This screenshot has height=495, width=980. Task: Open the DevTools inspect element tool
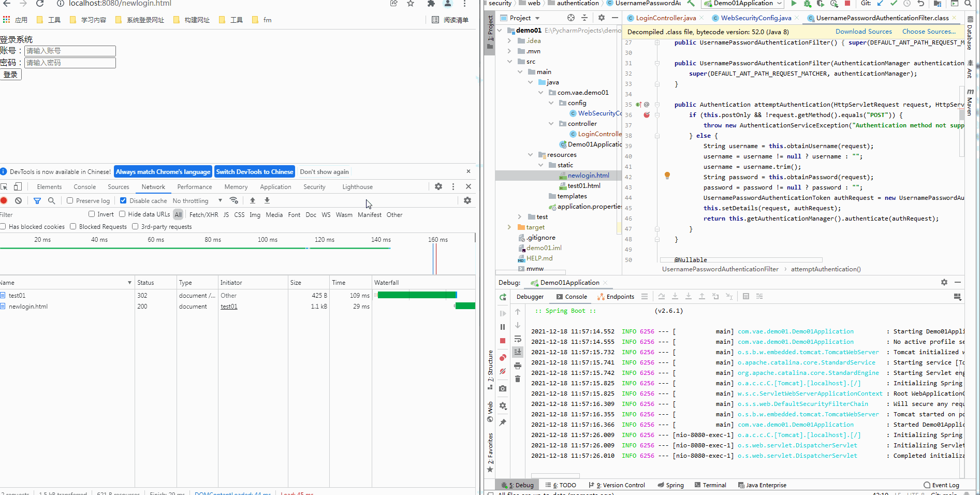tap(4, 186)
